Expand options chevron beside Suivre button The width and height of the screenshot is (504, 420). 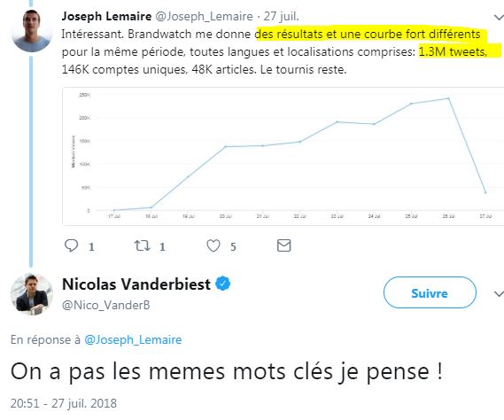point(499,293)
